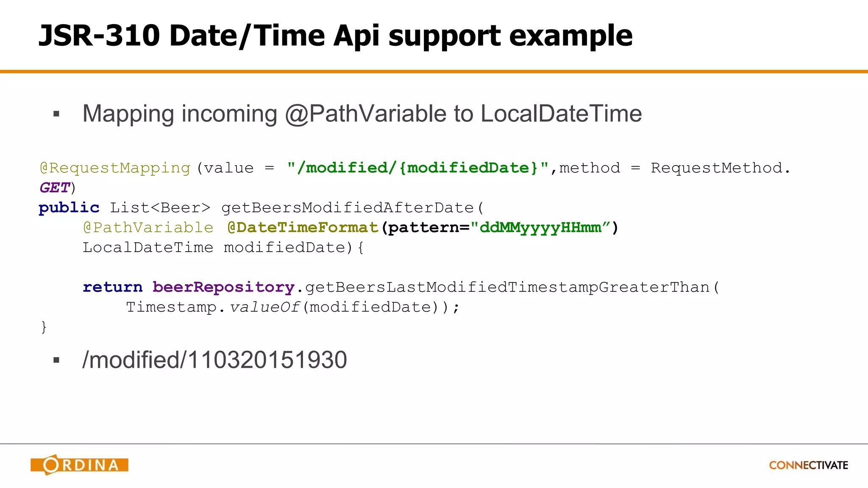Click the pattern string "ddMMyyyyHHmm"
This screenshot has width=868, height=488.
pos(540,227)
